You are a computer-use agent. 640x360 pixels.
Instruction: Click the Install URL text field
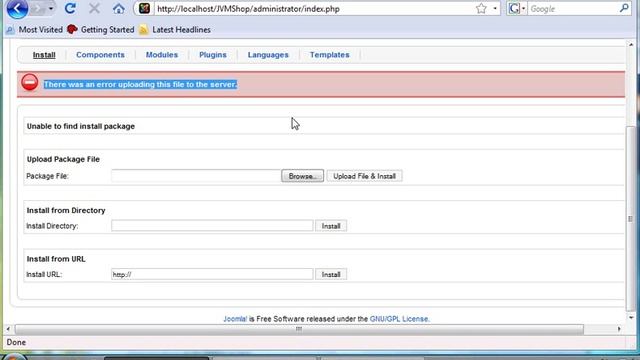click(x=212, y=274)
